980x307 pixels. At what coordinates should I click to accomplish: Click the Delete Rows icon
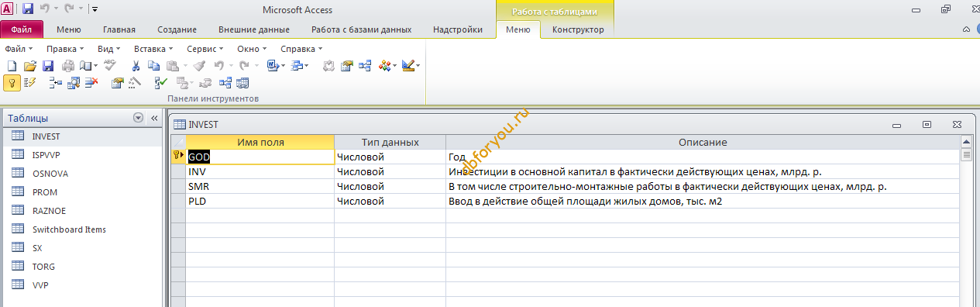tap(91, 83)
